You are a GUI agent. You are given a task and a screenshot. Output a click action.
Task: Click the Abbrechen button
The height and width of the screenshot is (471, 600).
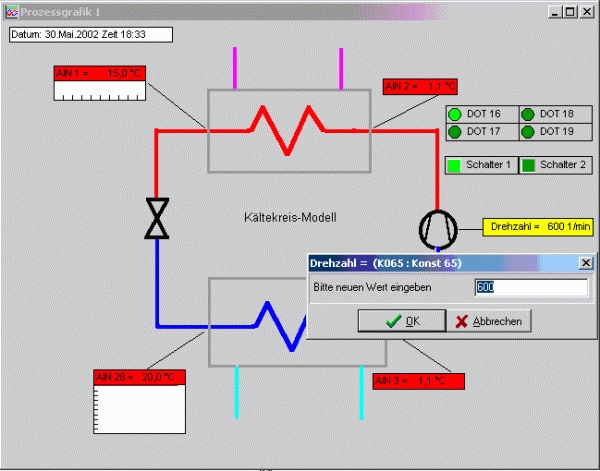pos(489,321)
